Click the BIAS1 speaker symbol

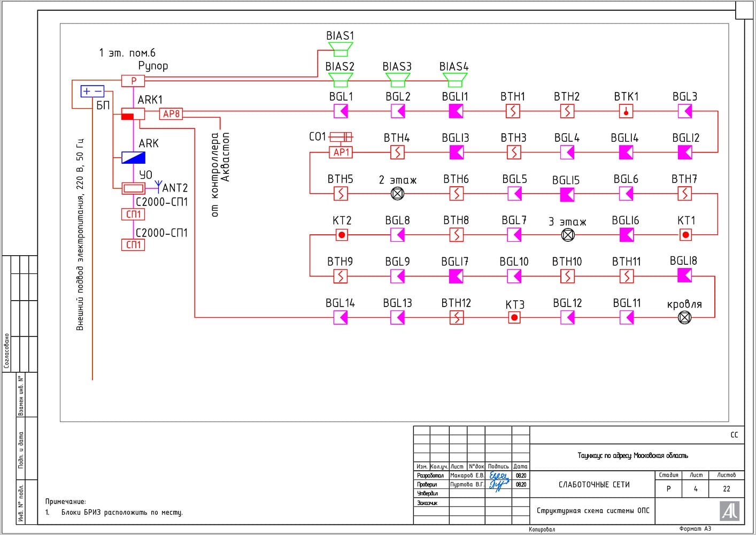tap(341, 50)
